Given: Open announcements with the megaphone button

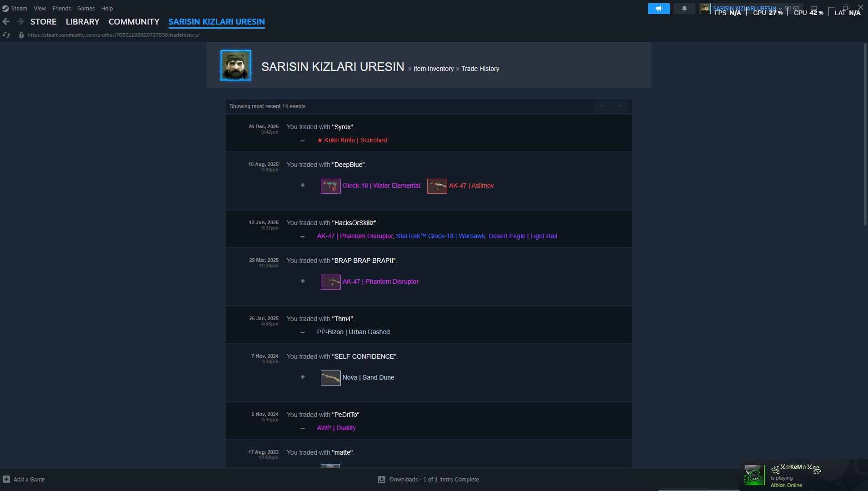Looking at the screenshot, I should tap(658, 9).
